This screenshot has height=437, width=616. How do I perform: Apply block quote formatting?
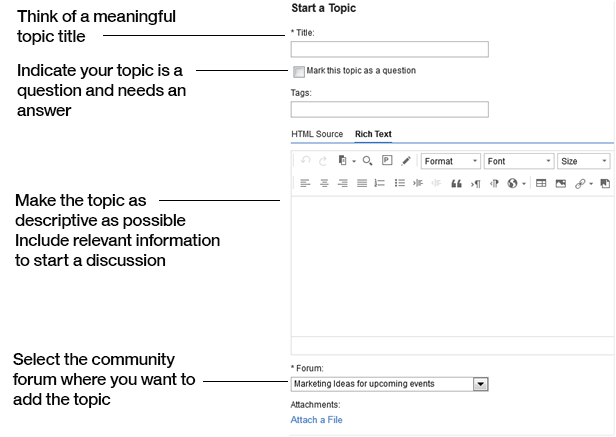(x=456, y=184)
